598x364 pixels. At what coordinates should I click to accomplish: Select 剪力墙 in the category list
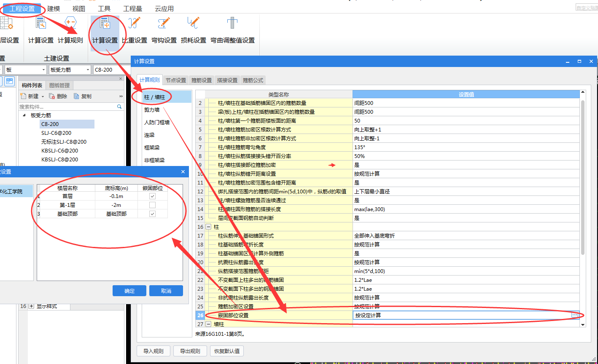pyautogui.click(x=167, y=110)
